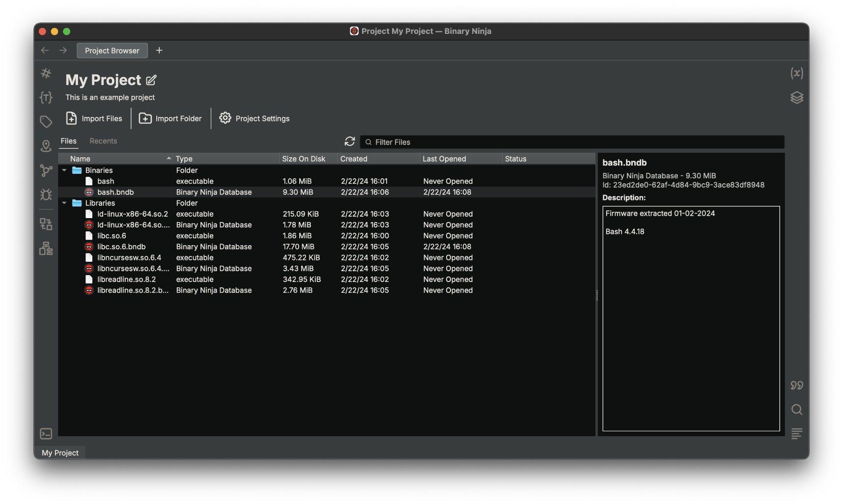Open the Stack layers icon in right sidebar
The image size is (843, 504).
[x=796, y=98]
